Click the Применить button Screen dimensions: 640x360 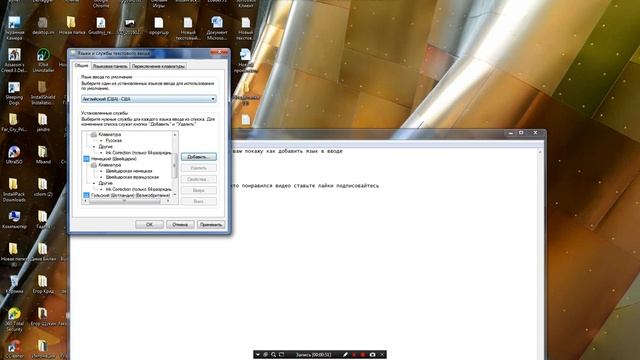pos(211,224)
